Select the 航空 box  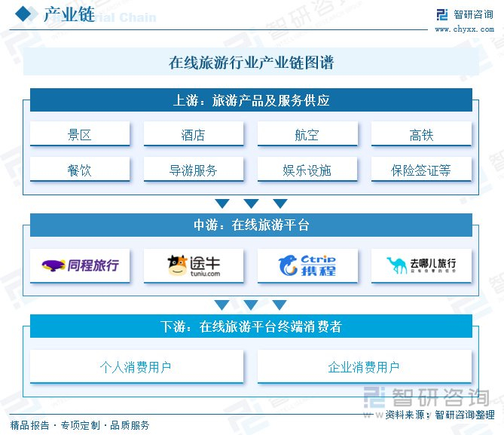coord(307,134)
